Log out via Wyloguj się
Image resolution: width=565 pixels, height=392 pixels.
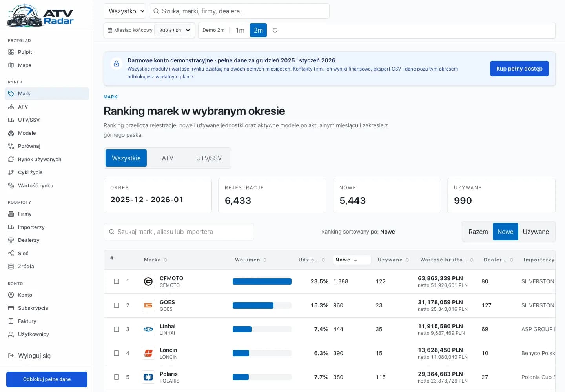[47, 356]
